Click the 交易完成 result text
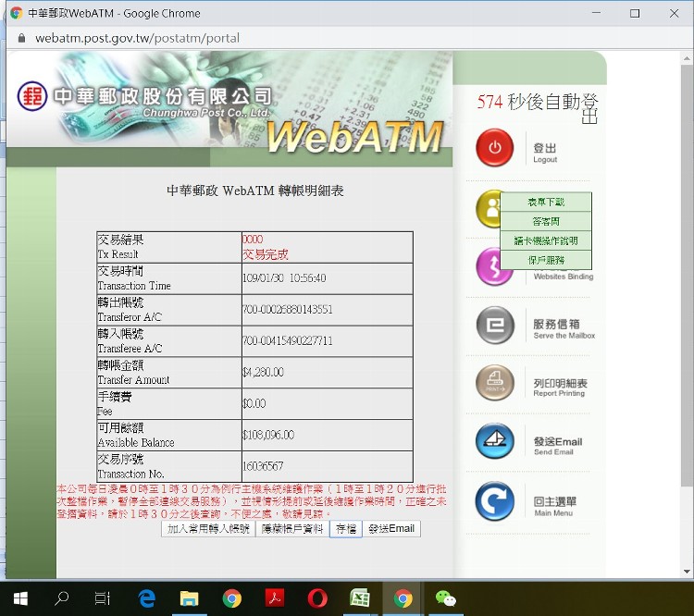This screenshot has width=694, height=616. click(266, 254)
